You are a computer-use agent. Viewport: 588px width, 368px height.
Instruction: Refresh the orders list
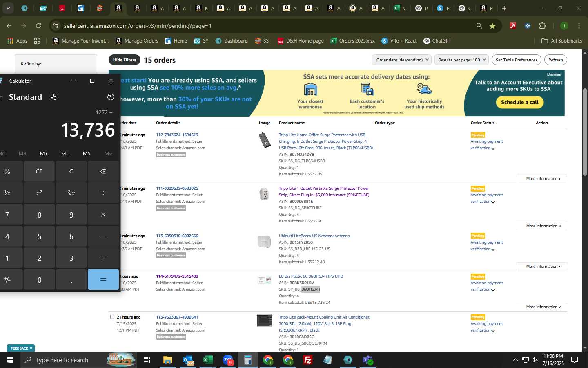click(555, 60)
